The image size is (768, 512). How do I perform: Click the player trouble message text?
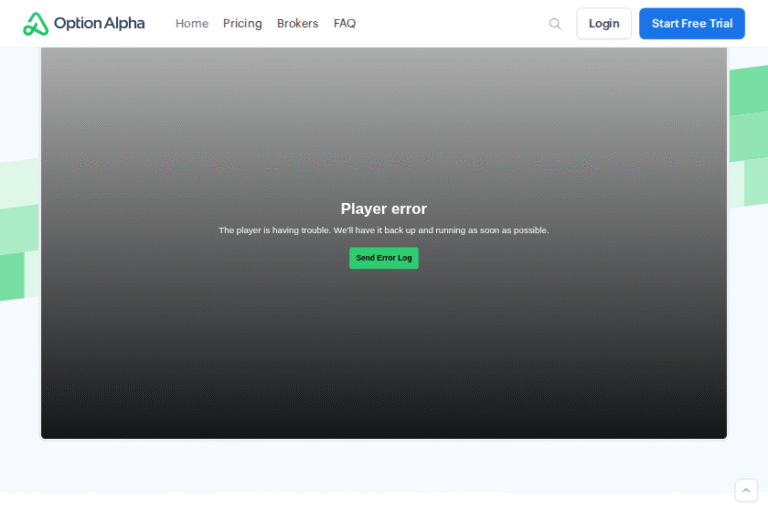point(383,230)
